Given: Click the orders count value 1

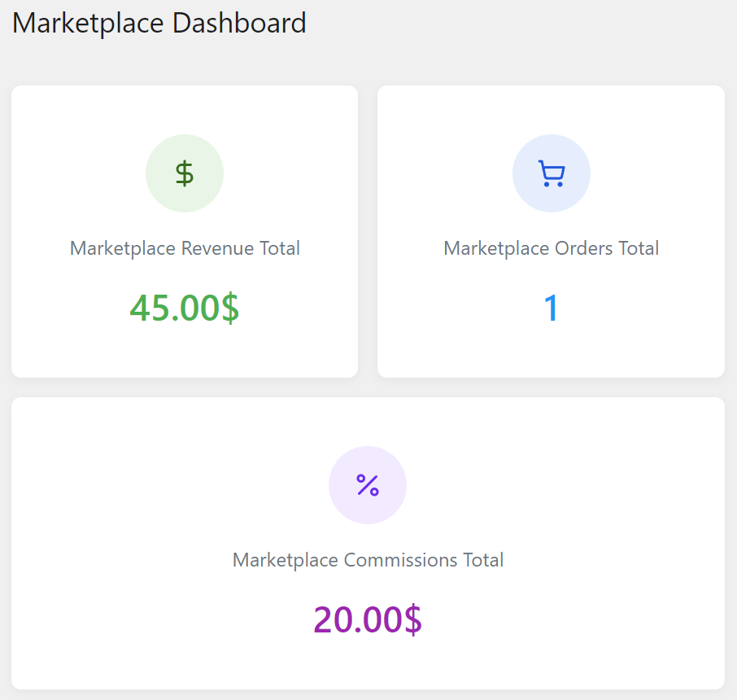Looking at the screenshot, I should click(551, 308).
